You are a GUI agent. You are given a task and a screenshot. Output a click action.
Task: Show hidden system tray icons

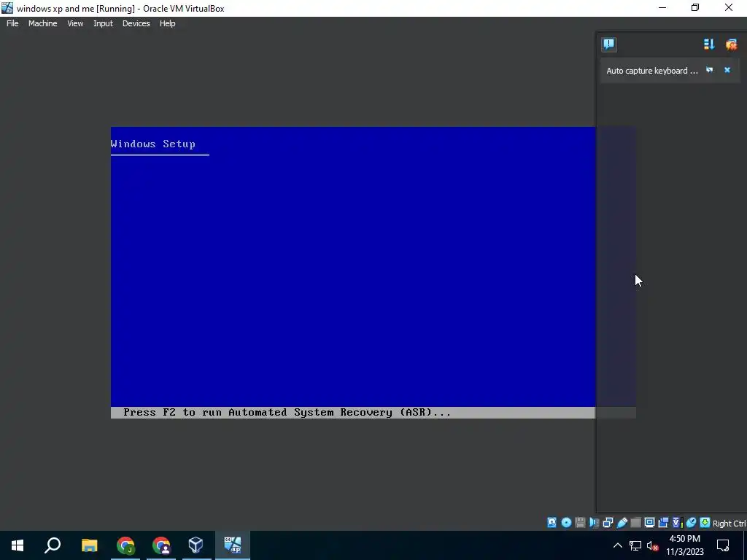[617, 545]
